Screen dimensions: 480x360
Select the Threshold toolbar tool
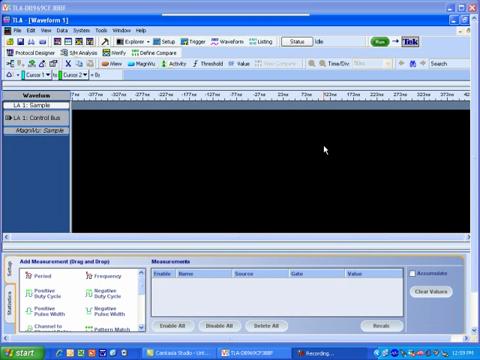click(x=208, y=64)
